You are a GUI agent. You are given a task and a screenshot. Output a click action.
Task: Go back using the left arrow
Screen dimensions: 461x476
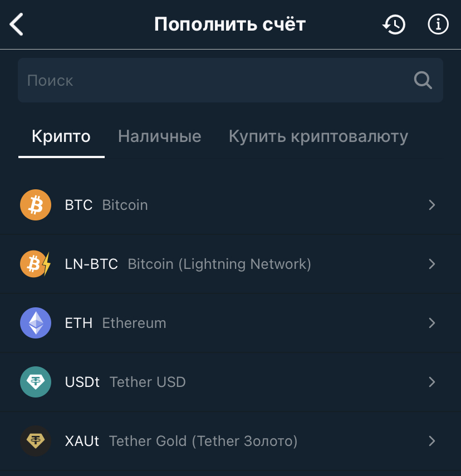[16, 24]
